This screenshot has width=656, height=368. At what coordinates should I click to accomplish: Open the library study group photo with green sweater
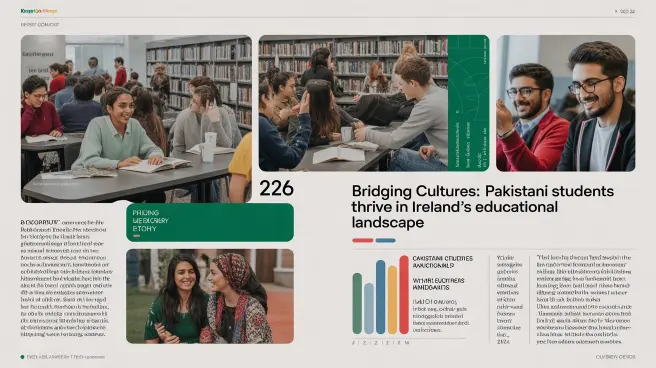[136, 119]
